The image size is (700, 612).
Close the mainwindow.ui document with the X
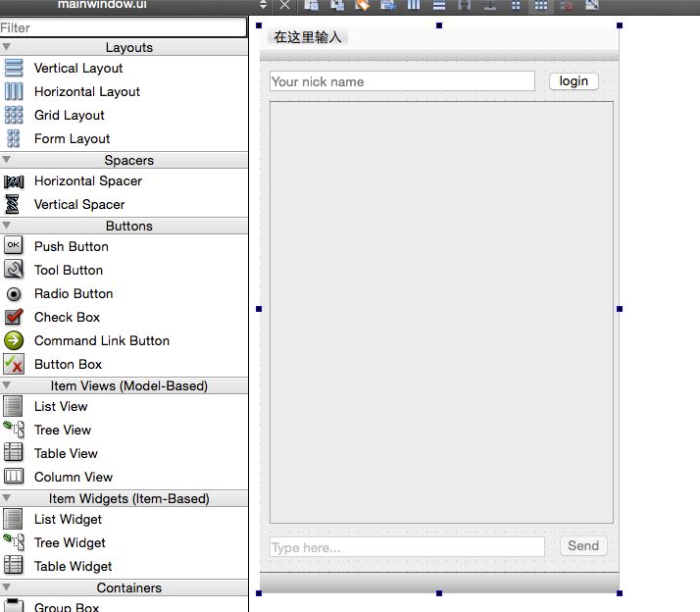click(x=284, y=5)
